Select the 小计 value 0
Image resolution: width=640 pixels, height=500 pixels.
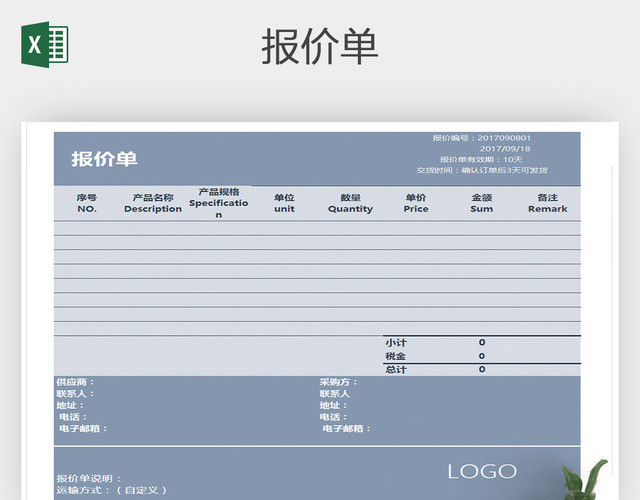[482, 342]
